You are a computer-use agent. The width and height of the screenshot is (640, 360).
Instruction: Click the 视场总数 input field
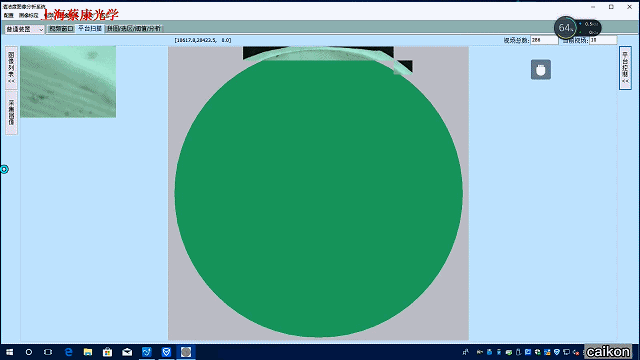point(544,40)
